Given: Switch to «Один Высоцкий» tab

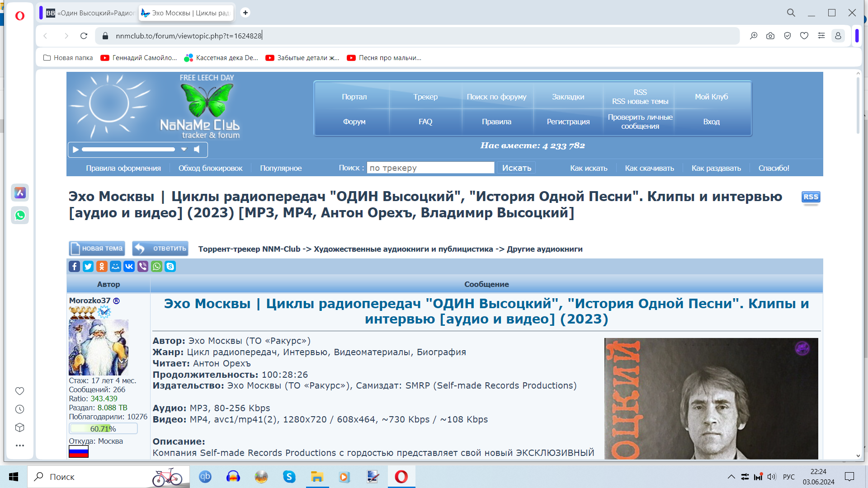Looking at the screenshot, I should [90, 13].
